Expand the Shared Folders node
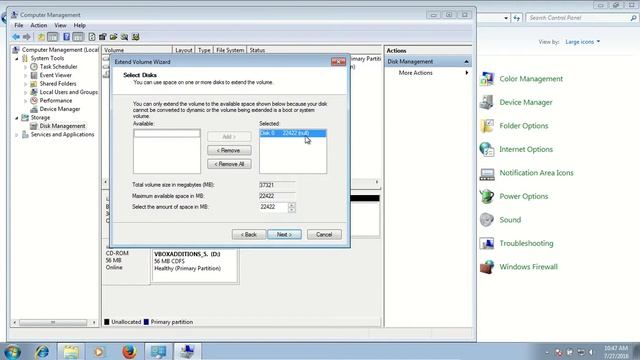 click(26, 84)
